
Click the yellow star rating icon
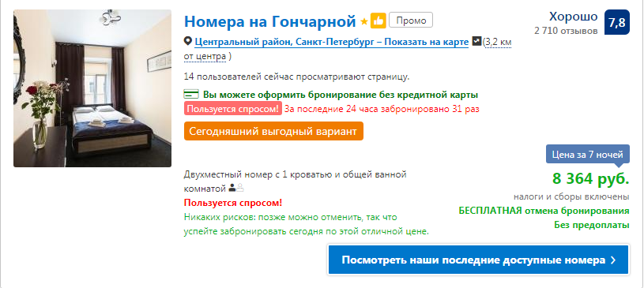click(x=364, y=21)
